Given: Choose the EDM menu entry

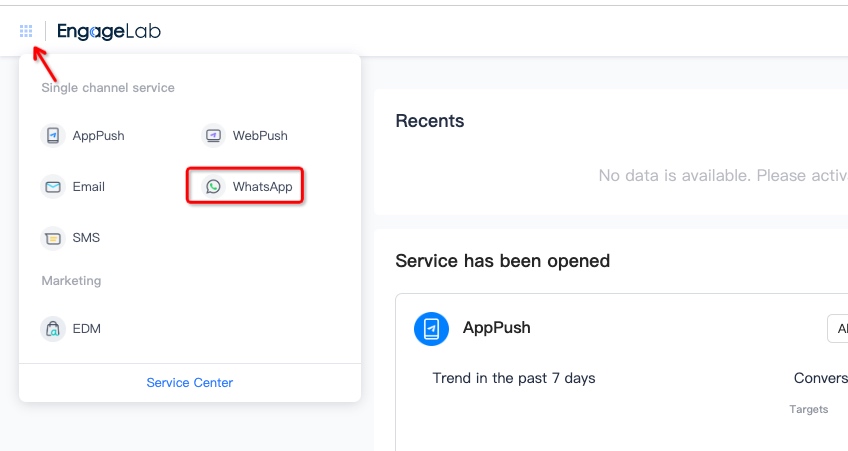Looking at the screenshot, I should [87, 328].
